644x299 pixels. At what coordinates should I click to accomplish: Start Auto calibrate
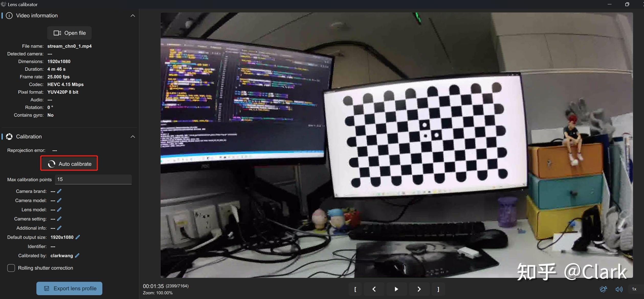pos(69,164)
